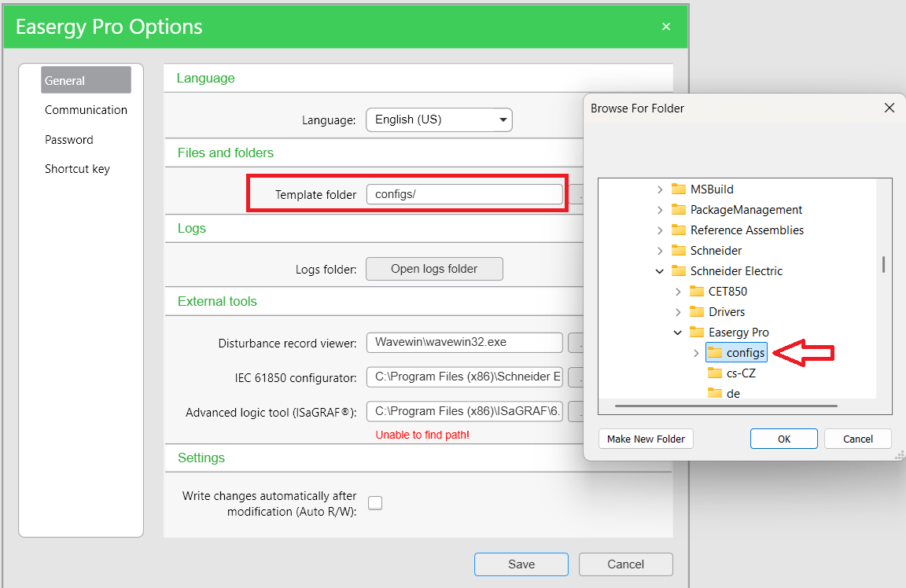Image resolution: width=906 pixels, height=588 pixels.
Task: Expand the CET850 folder chevron
Action: (679, 292)
